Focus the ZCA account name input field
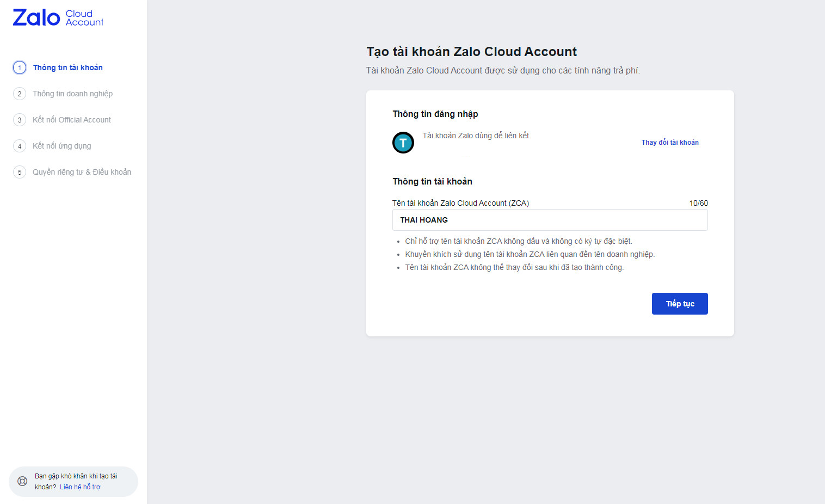Image resolution: width=825 pixels, height=504 pixels. 550,220
